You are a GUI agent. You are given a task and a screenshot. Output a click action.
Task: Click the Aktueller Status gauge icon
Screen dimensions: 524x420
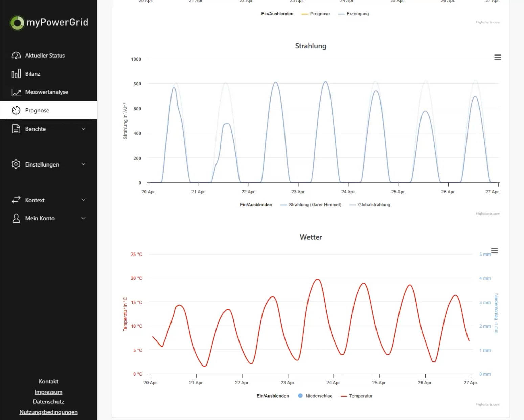click(16, 56)
